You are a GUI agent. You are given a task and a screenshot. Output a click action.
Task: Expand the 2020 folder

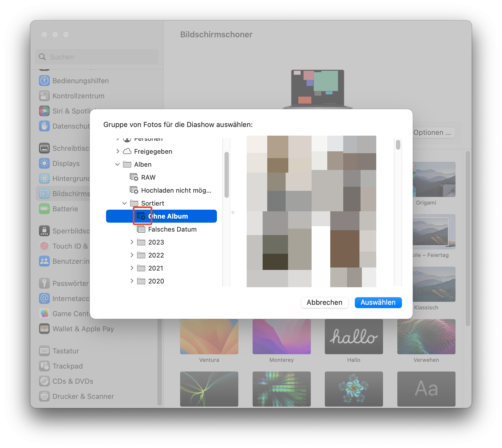coord(132,281)
